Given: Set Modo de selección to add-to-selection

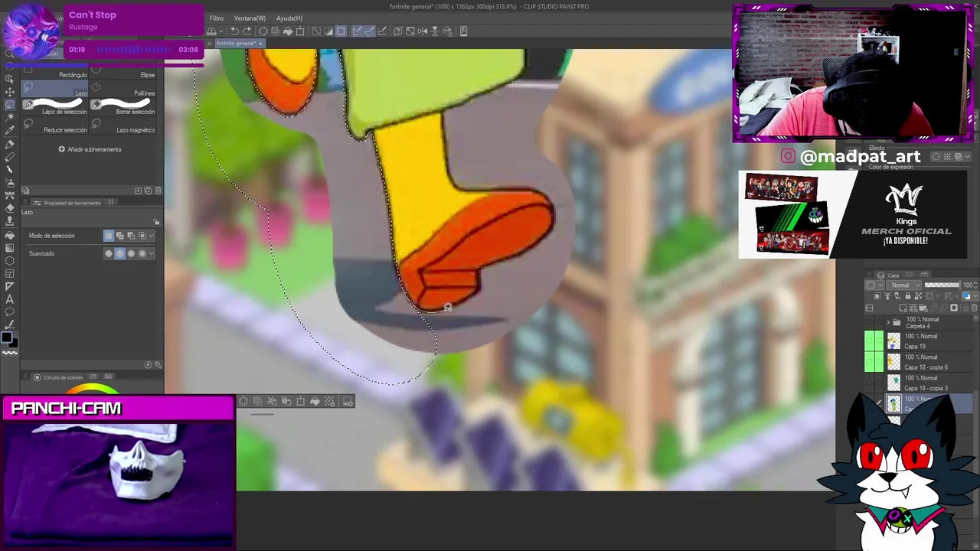Looking at the screenshot, I should click(x=119, y=236).
